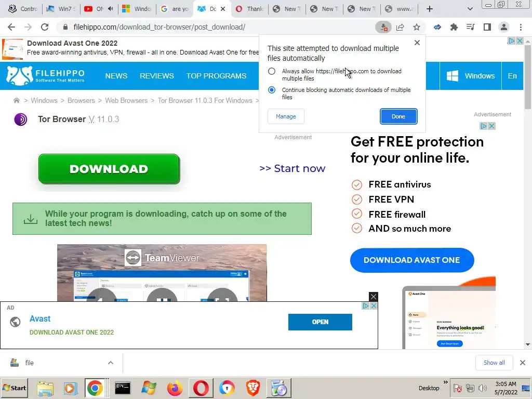Viewport: 532px width, 399px height.
Task: Open the Action Center flag tray icon
Action: [x=457, y=388]
